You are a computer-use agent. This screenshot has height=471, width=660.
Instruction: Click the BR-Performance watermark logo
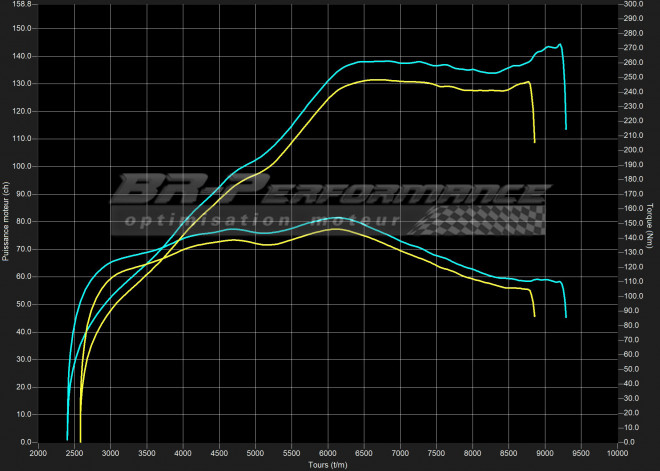[x=330, y=191]
